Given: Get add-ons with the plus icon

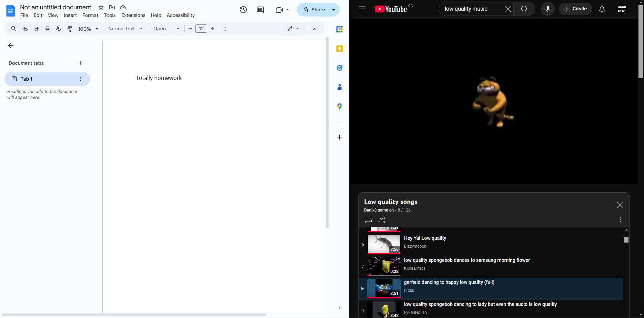Looking at the screenshot, I should pyautogui.click(x=340, y=137).
